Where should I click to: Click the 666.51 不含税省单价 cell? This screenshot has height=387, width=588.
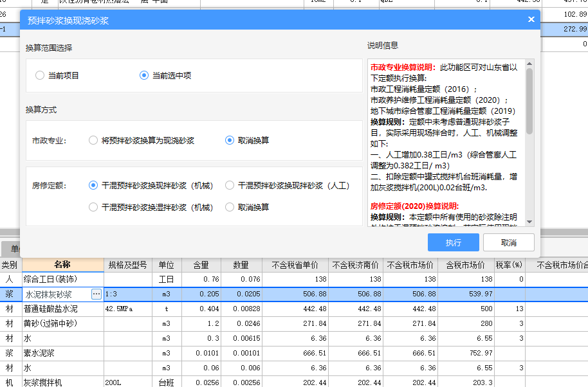pyautogui.click(x=295, y=354)
